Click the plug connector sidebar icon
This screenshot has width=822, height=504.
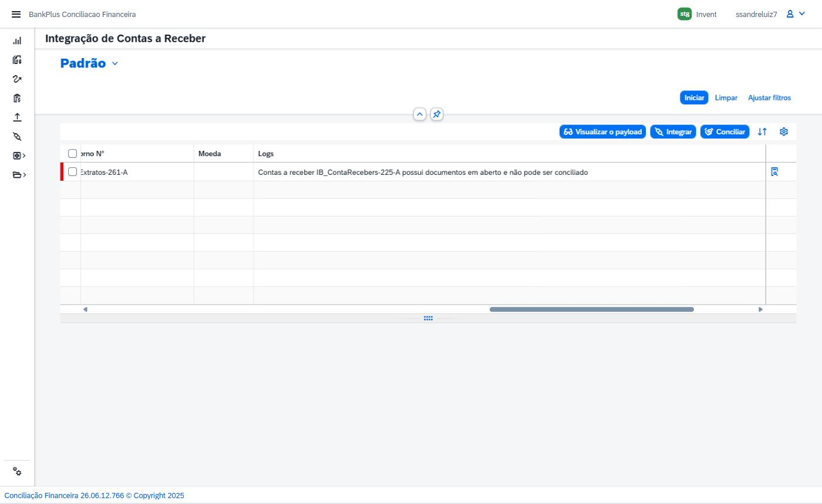pos(17,136)
